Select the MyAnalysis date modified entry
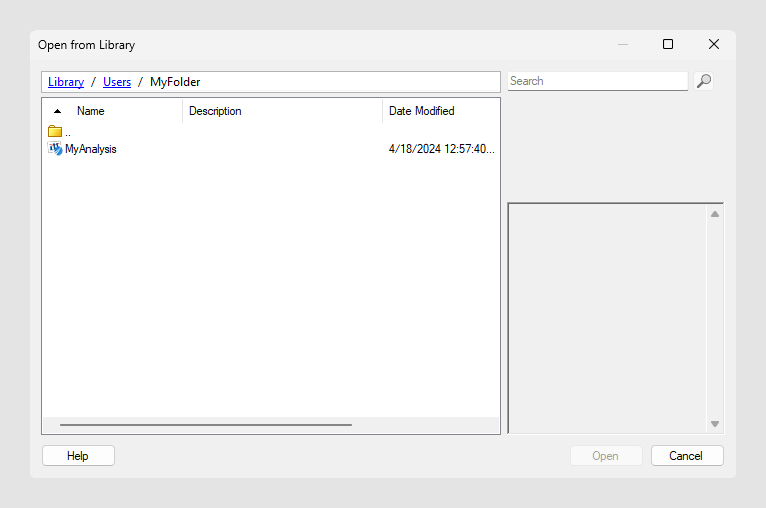This screenshot has width=766, height=508. point(442,149)
